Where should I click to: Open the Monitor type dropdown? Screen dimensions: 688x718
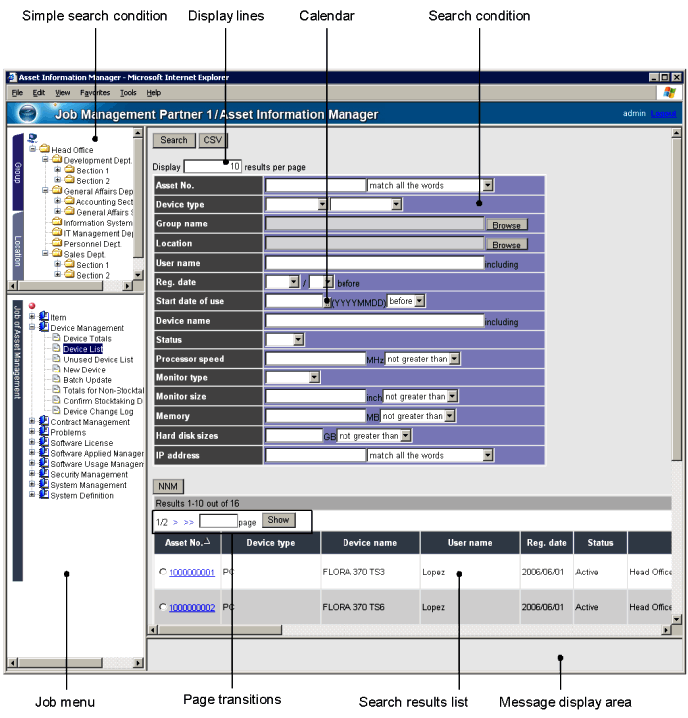[x=314, y=377]
